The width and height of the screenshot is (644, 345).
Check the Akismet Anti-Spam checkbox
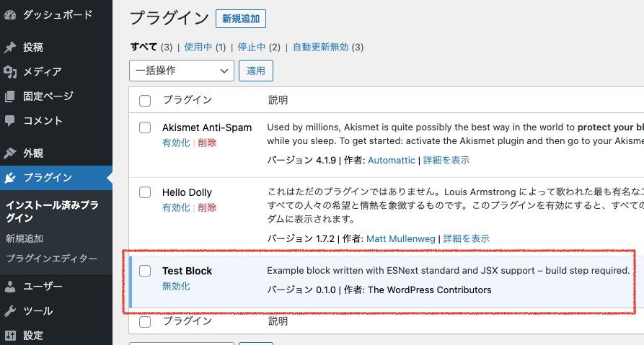click(144, 127)
